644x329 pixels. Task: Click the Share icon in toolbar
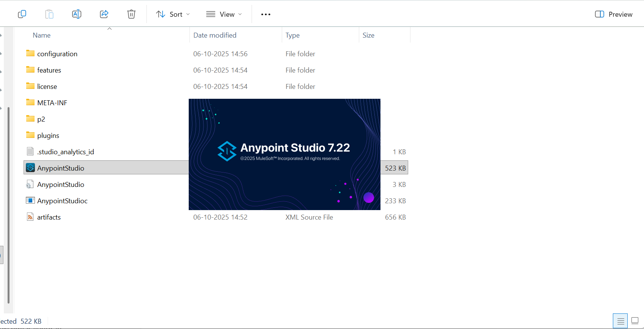click(x=104, y=14)
